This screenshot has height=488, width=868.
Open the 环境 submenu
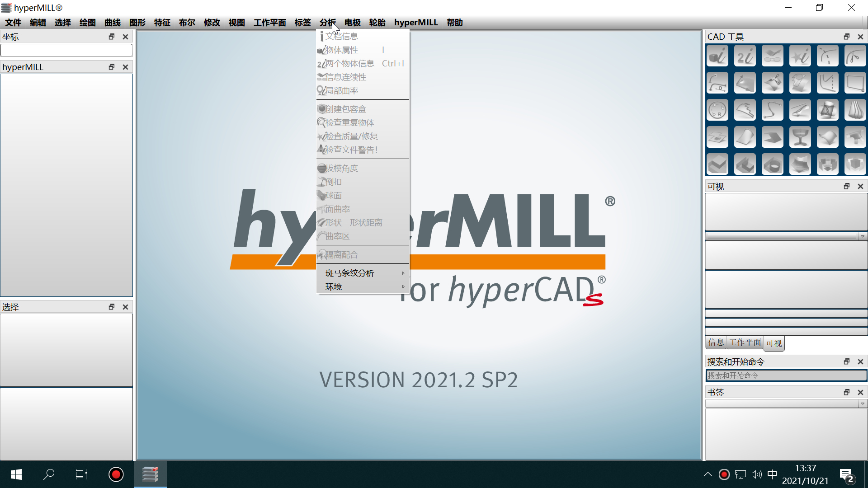point(363,286)
